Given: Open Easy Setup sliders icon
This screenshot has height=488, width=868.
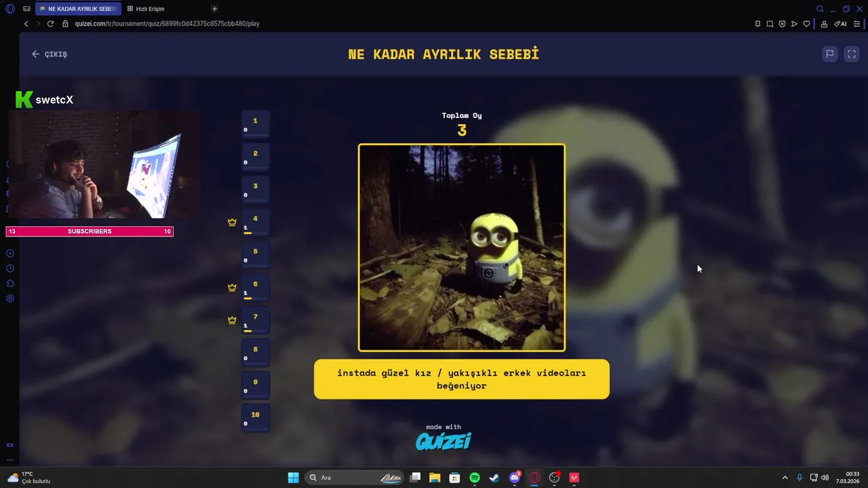Looking at the screenshot, I should 857,24.
